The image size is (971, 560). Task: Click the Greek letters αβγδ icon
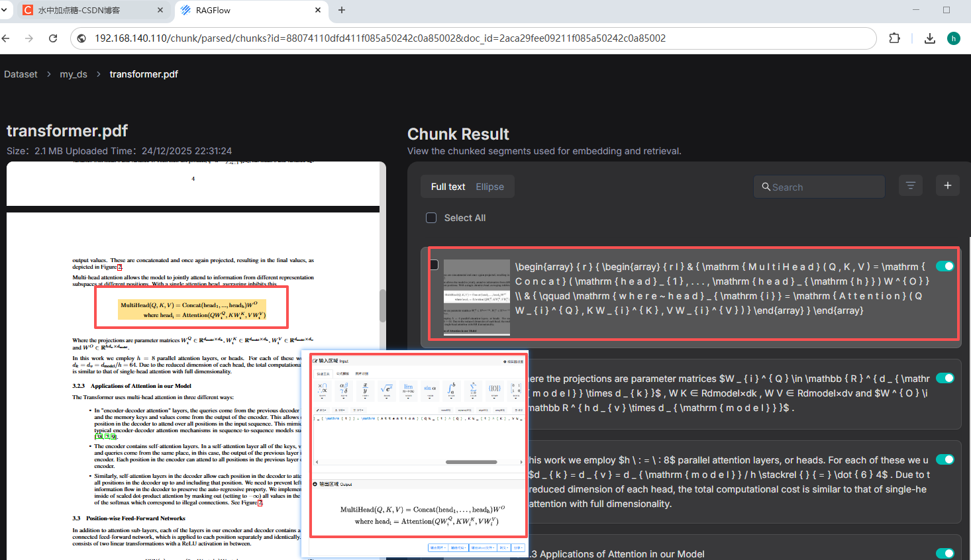click(344, 391)
